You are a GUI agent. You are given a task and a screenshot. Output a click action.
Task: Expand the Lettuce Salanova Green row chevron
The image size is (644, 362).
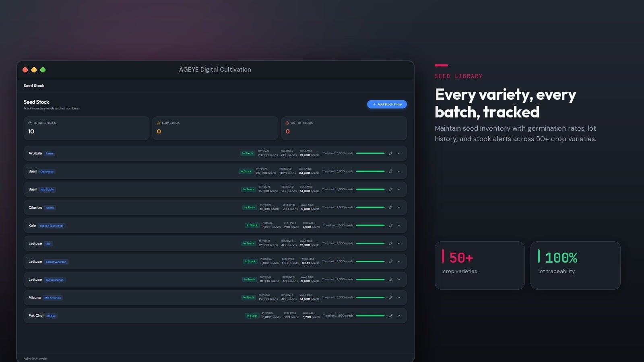click(x=399, y=261)
